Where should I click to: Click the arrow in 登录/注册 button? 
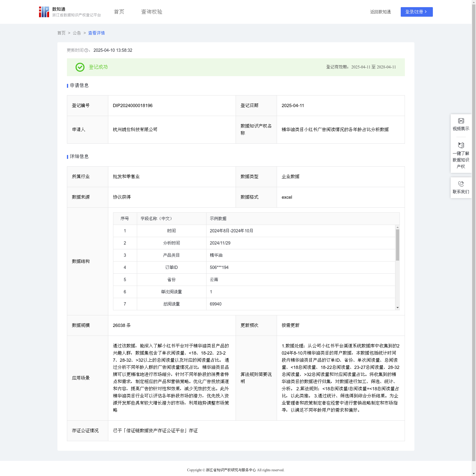pyautogui.click(x=426, y=12)
